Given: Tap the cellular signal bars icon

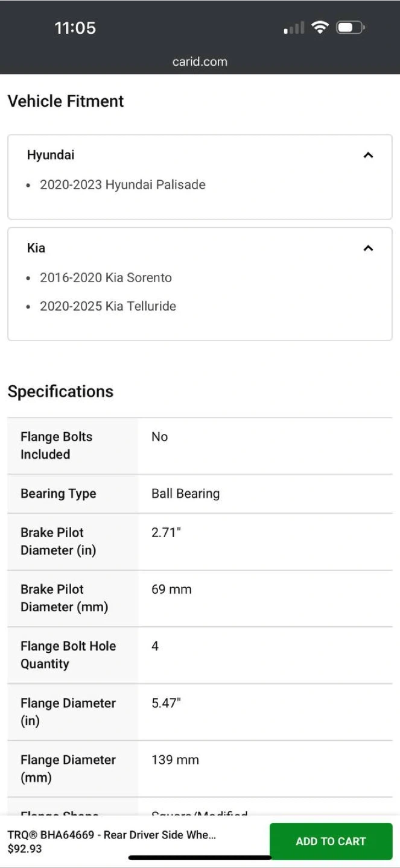Looking at the screenshot, I should [294, 28].
